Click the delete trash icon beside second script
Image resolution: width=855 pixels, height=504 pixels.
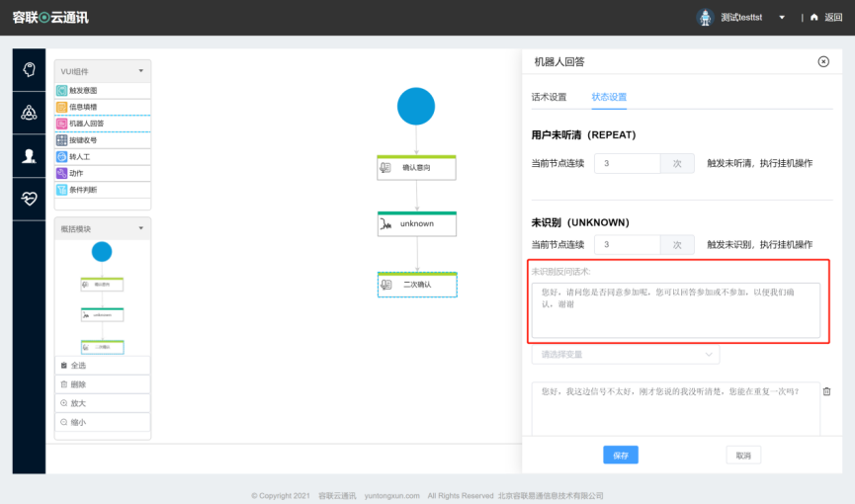click(x=826, y=391)
